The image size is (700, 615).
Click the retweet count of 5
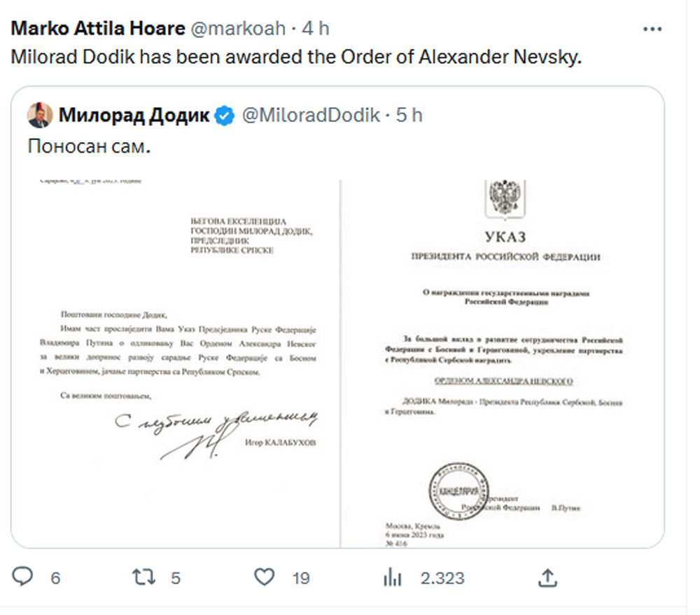(x=176, y=578)
